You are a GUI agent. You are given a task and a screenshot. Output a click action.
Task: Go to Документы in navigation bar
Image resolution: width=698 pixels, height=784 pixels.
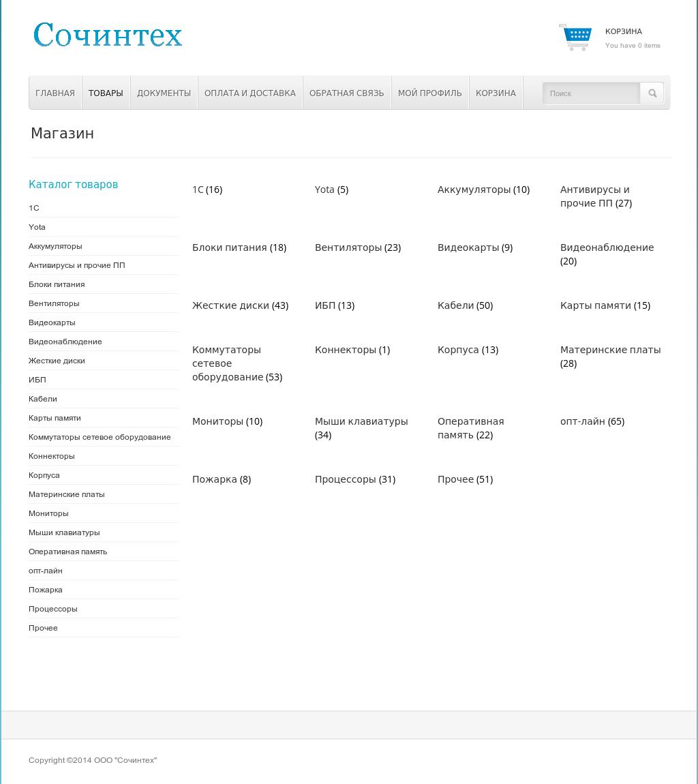[164, 93]
